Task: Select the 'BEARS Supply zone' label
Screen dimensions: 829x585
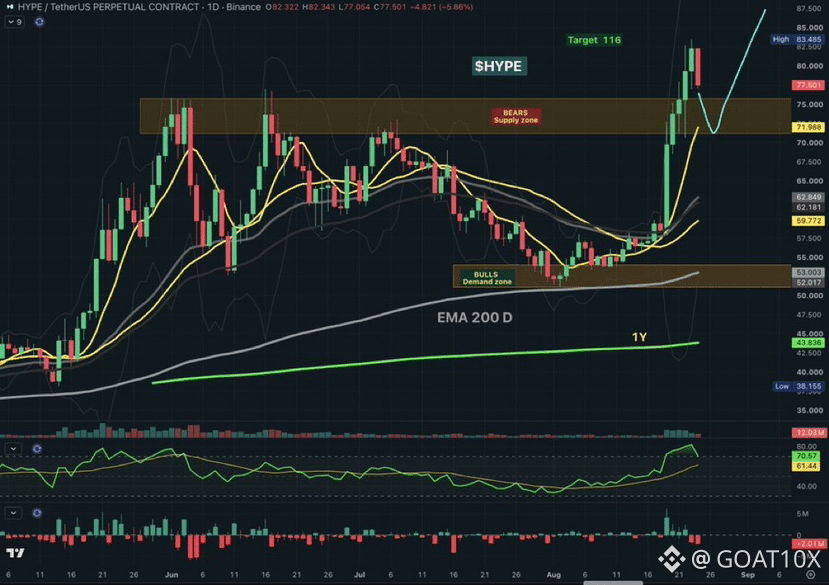Action: pos(516,116)
